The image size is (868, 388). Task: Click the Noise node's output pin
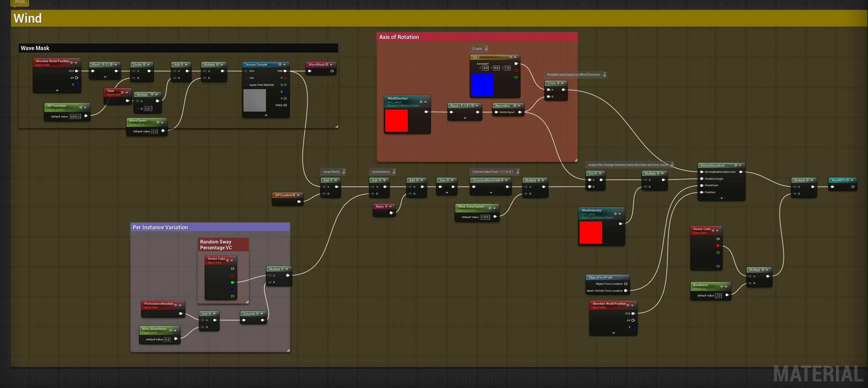click(x=391, y=213)
